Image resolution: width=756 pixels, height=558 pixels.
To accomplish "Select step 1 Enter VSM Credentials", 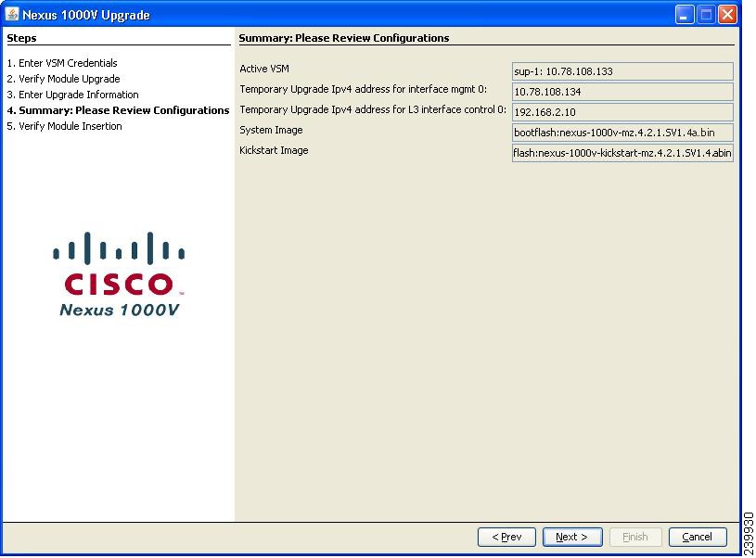I will 62,63.
